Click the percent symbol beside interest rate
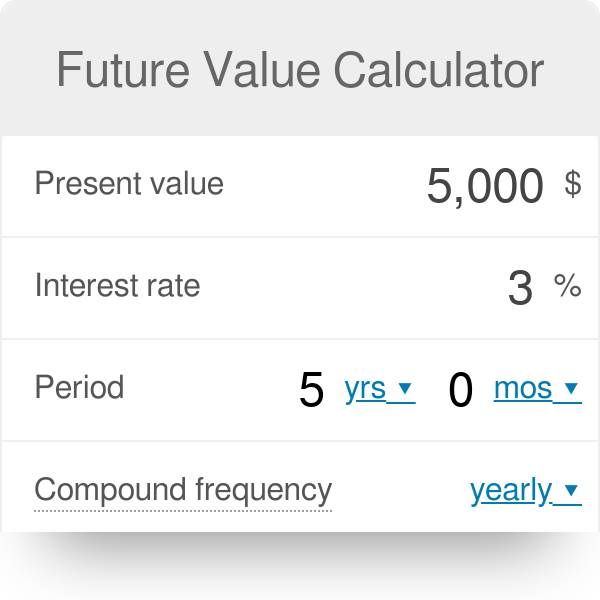The height and width of the screenshot is (600, 600). 567,287
